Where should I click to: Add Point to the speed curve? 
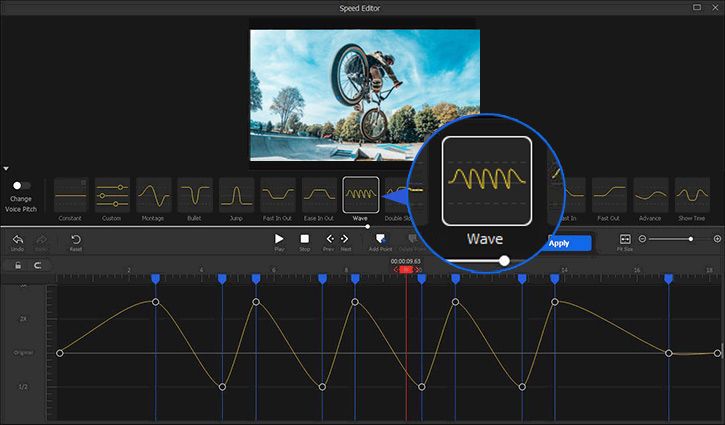pyautogui.click(x=380, y=240)
